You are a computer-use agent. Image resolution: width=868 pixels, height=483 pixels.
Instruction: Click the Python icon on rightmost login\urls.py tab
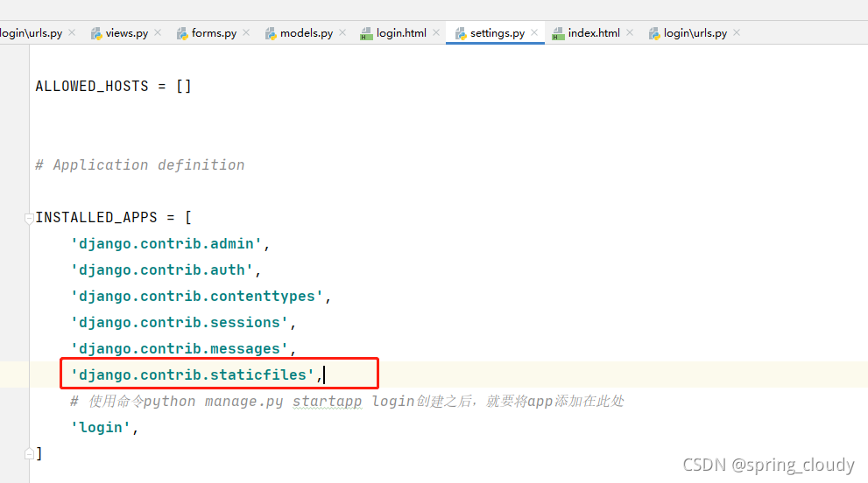(654, 34)
